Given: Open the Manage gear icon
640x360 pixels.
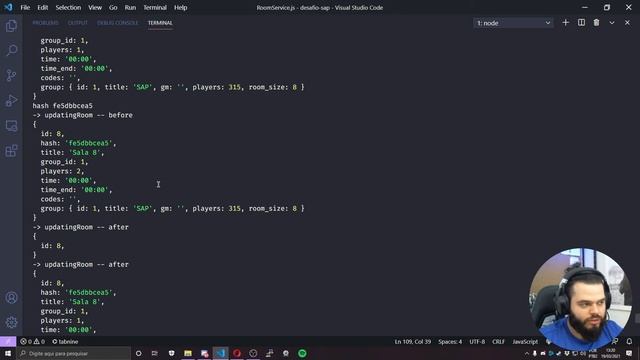Looking at the screenshot, I should click(x=11, y=322).
